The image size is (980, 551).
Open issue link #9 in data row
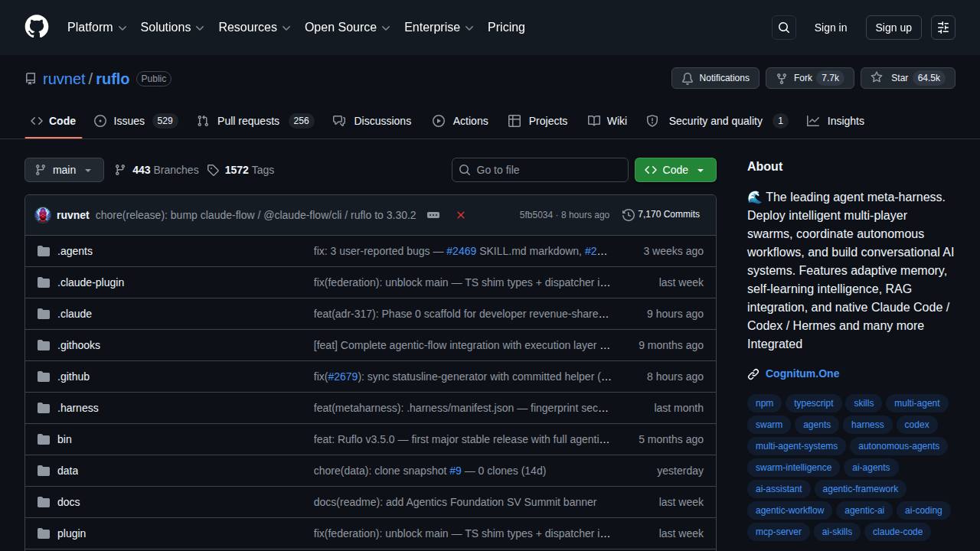(x=456, y=471)
